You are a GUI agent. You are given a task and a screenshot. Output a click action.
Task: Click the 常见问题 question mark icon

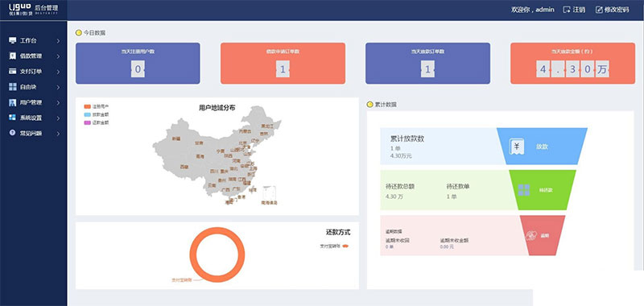(x=13, y=133)
